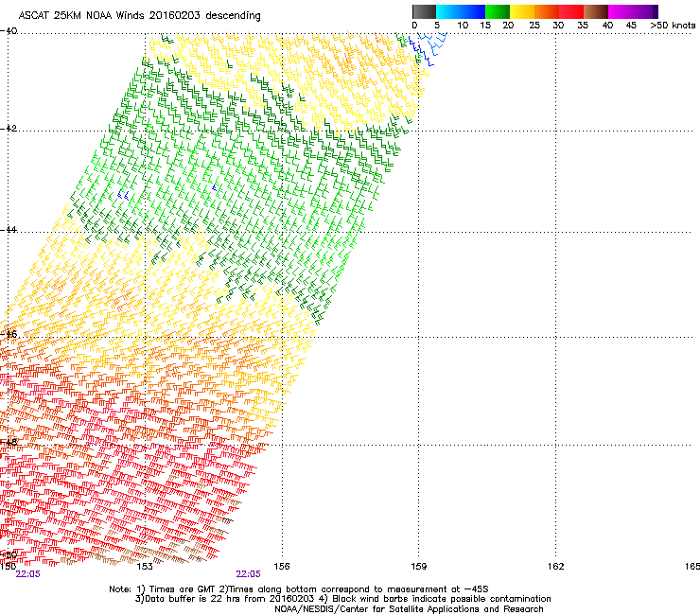Click the cyan-to-blue 5-15 knots legend segment
The width and height of the screenshot is (700, 615).
pyautogui.click(x=461, y=11)
